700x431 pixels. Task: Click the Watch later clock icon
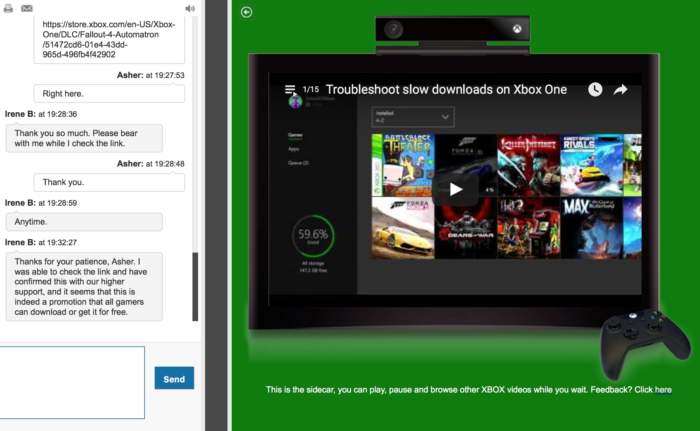[595, 89]
